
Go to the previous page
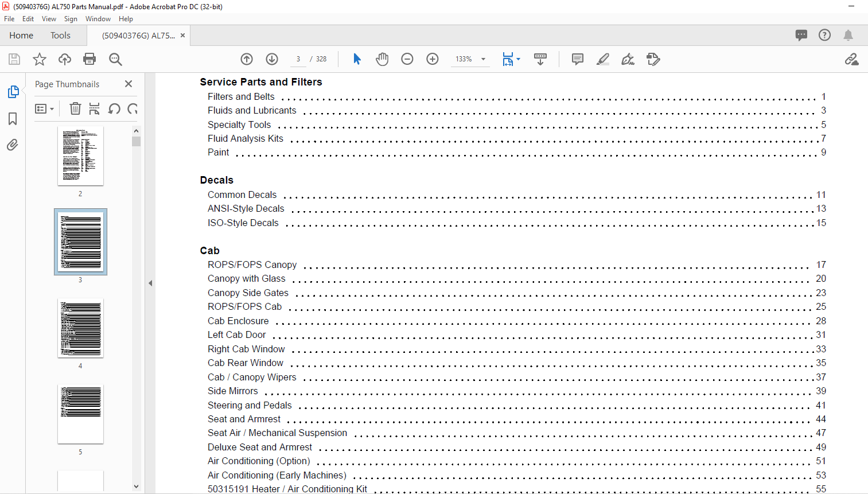coord(247,59)
